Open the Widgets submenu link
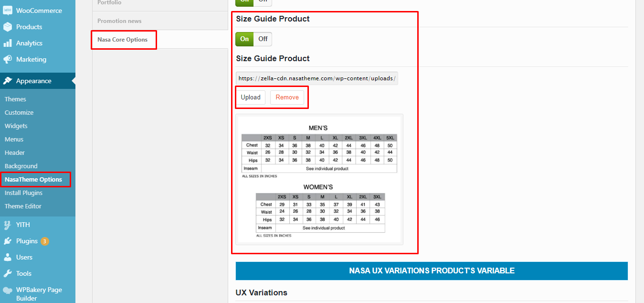This screenshot has height=303, width=644. [x=16, y=126]
